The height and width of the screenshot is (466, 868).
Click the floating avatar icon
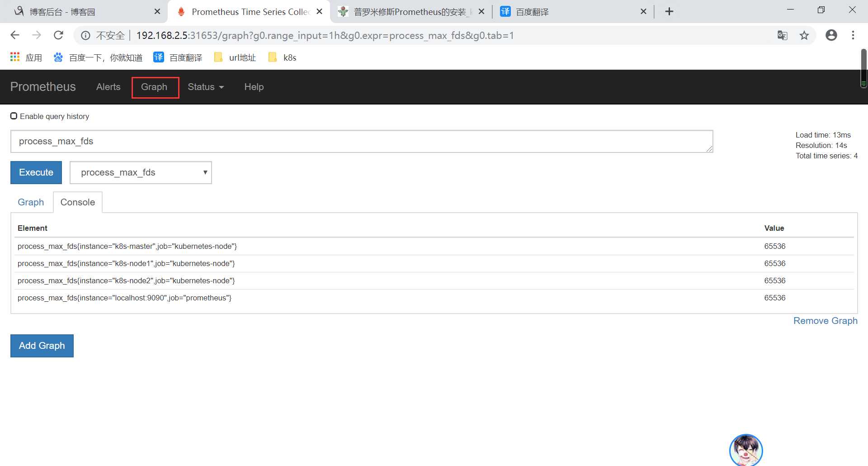coord(746,450)
